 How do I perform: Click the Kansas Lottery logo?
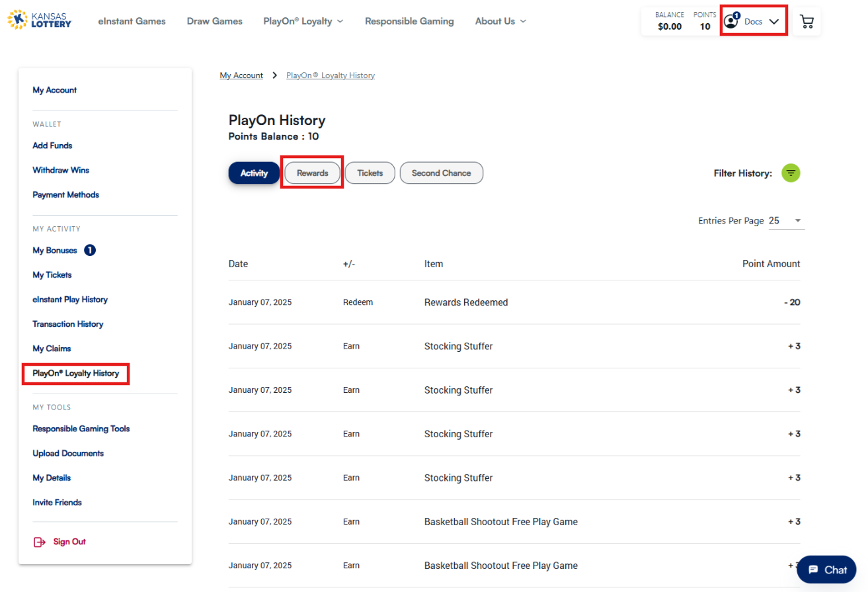point(40,20)
